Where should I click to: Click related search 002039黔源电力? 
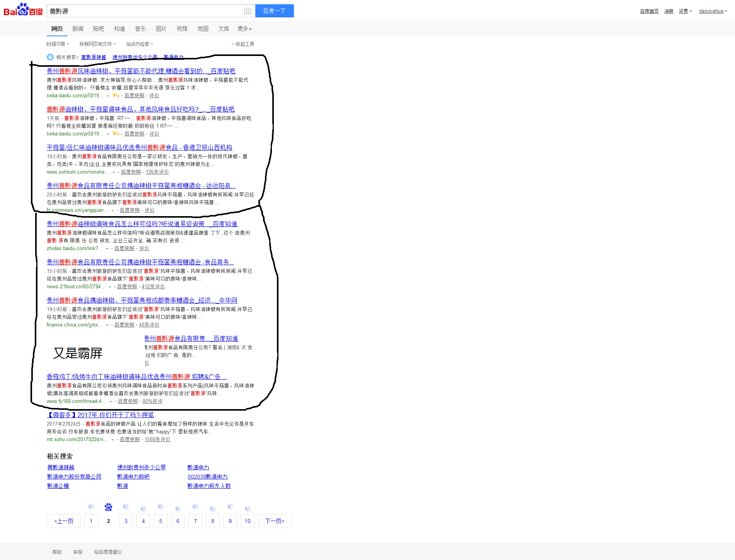[207, 477]
